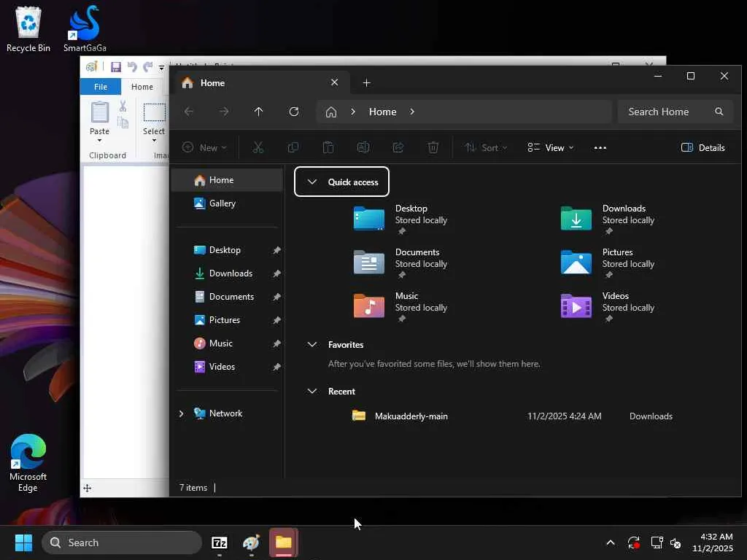The image size is (747, 560).
Task: Toggle the Details pane button
Action: (x=703, y=147)
